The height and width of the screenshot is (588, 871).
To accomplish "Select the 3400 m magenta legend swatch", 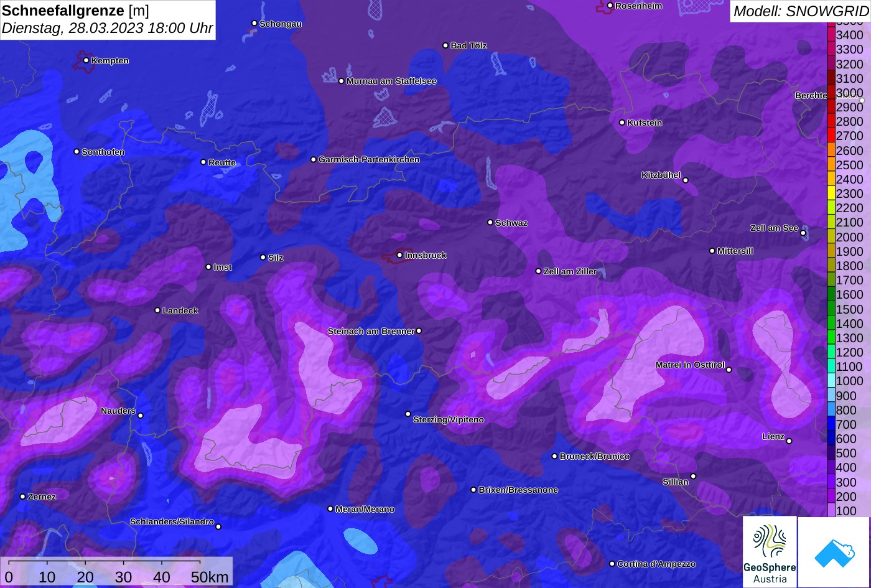I will pos(831,35).
